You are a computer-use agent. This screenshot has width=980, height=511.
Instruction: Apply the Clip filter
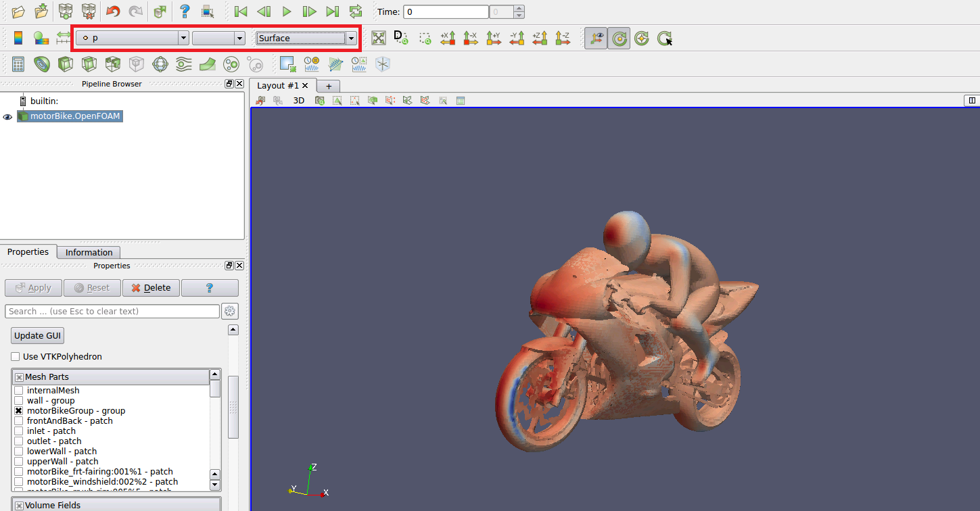pos(66,64)
